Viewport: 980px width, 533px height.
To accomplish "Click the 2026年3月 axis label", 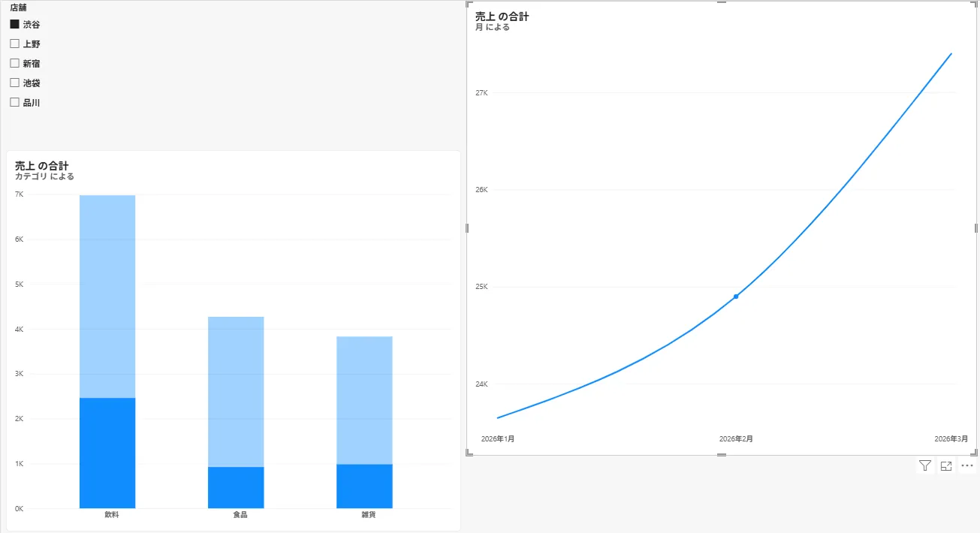I will pos(951,438).
